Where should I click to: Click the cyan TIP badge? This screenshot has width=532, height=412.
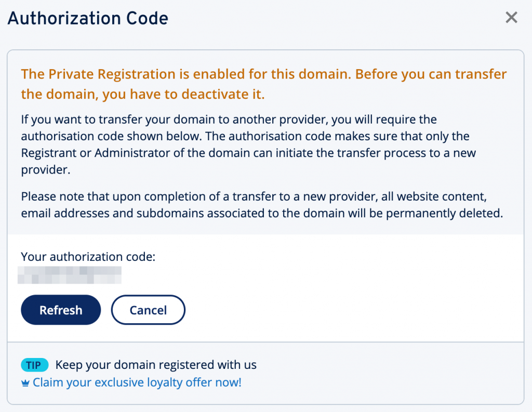[34, 365]
